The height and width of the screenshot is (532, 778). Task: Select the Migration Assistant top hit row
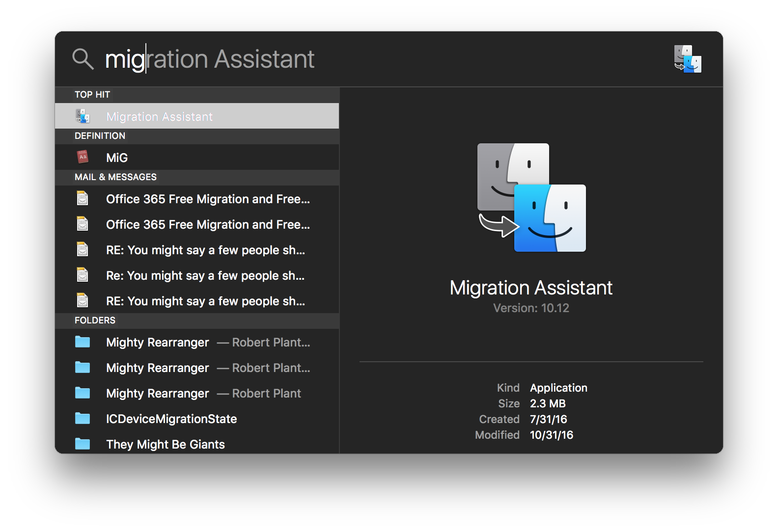(197, 116)
